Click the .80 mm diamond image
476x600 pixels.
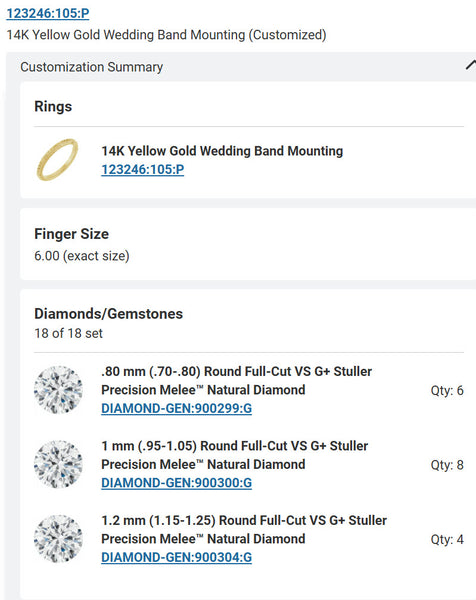[x=58, y=390]
